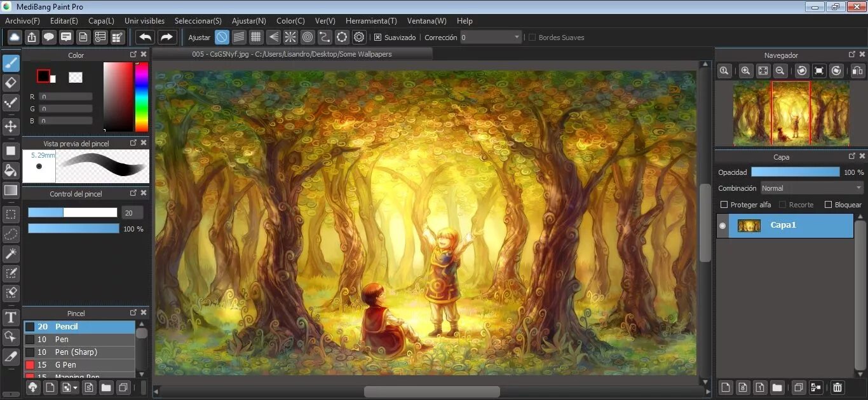
Task: Select the Pen (Sharp) brush
Action: (79, 352)
